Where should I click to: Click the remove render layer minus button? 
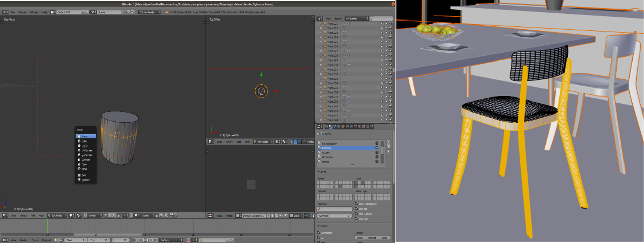[x=389, y=147]
